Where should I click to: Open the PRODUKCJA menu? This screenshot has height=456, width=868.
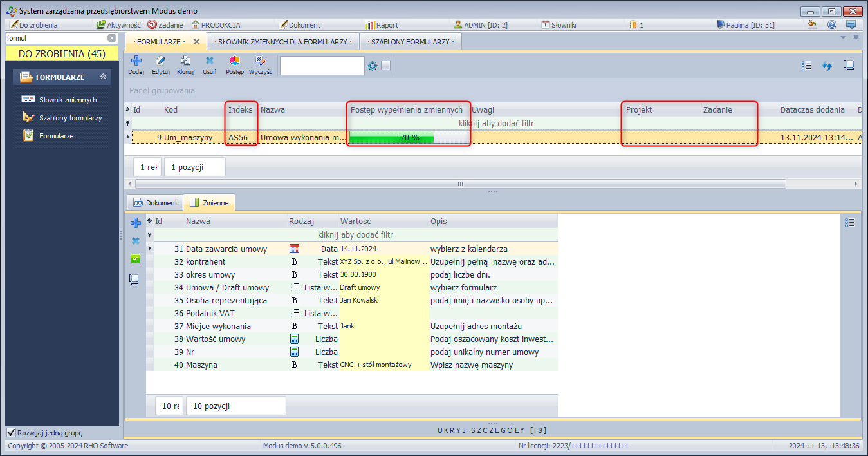tap(216, 25)
